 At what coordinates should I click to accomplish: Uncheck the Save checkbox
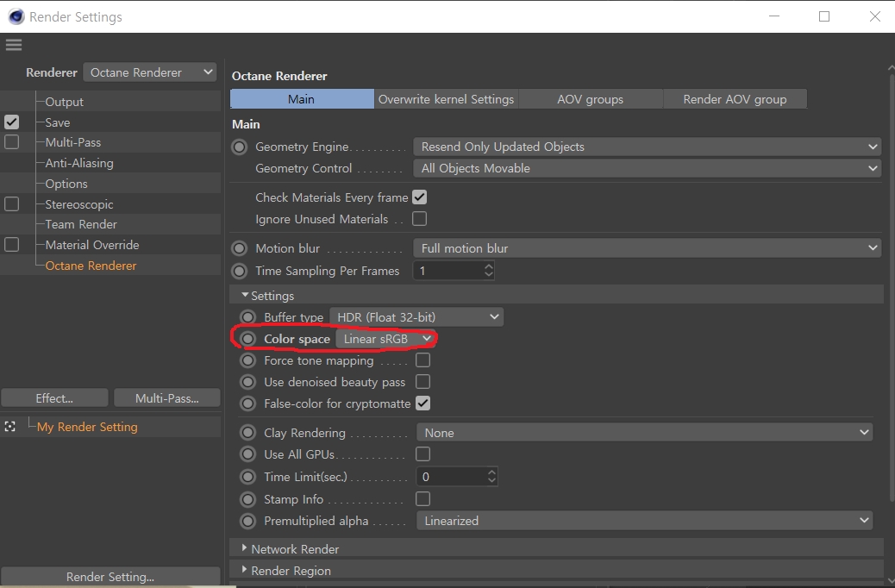11,122
